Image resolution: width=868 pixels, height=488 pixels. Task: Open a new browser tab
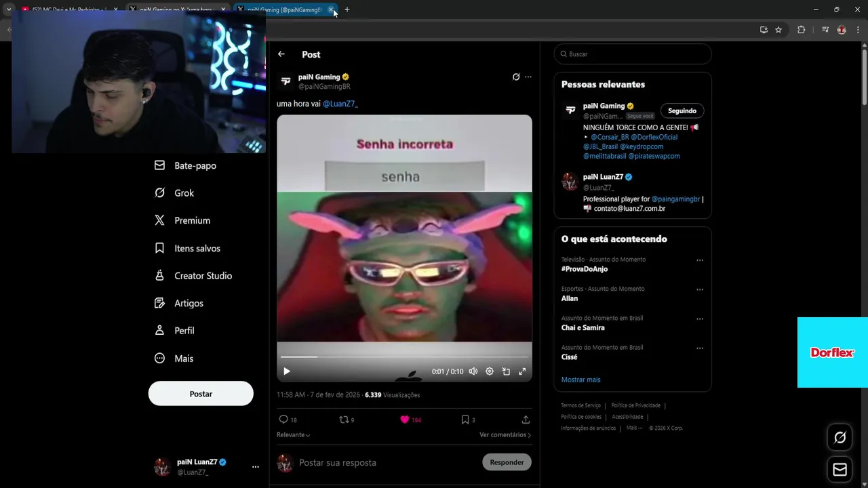347,9
